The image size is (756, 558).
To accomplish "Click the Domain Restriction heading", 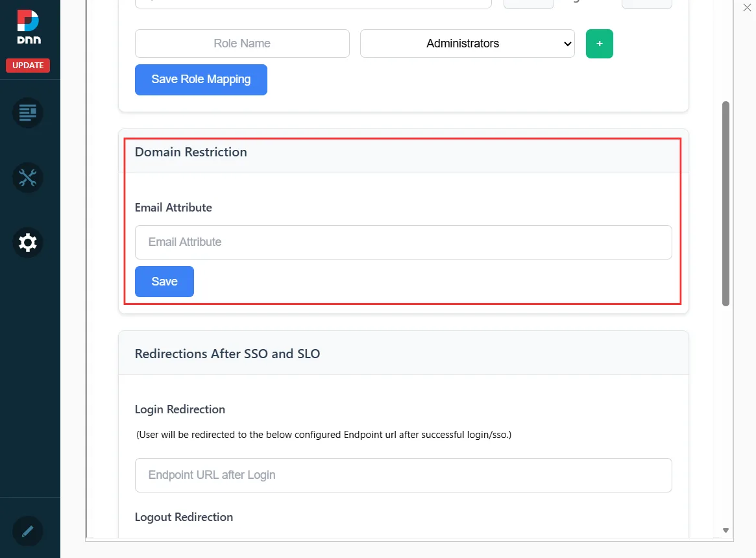I will [x=191, y=152].
